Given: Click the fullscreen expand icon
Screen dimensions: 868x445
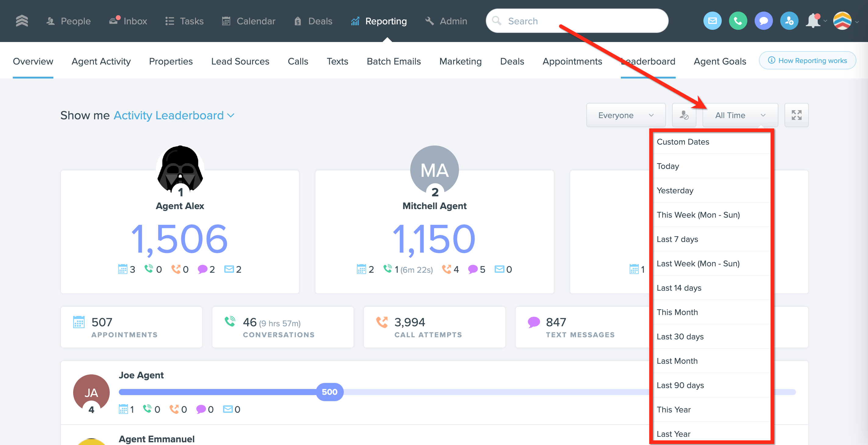Looking at the screenshot, I should pyautogui.click(x=796, y=115).
